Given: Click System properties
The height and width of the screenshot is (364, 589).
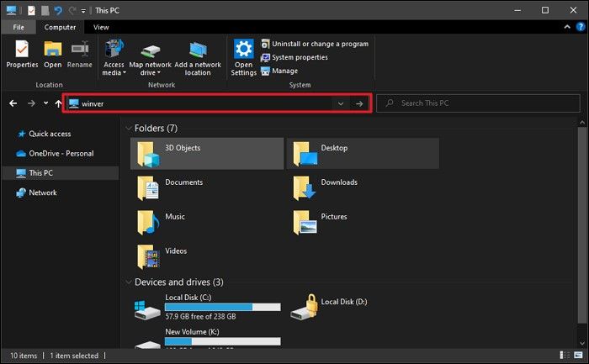Looking at the screenshot, I should pos(294,57).
